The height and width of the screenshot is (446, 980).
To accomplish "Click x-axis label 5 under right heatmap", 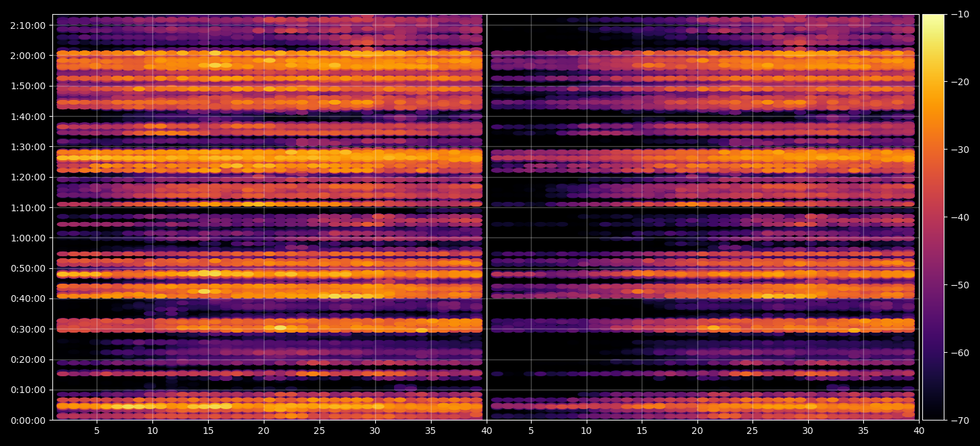I will (531, 430).
